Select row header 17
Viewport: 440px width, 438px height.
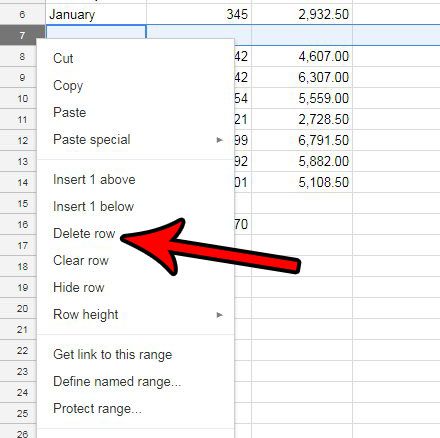[x=18, y=245]
